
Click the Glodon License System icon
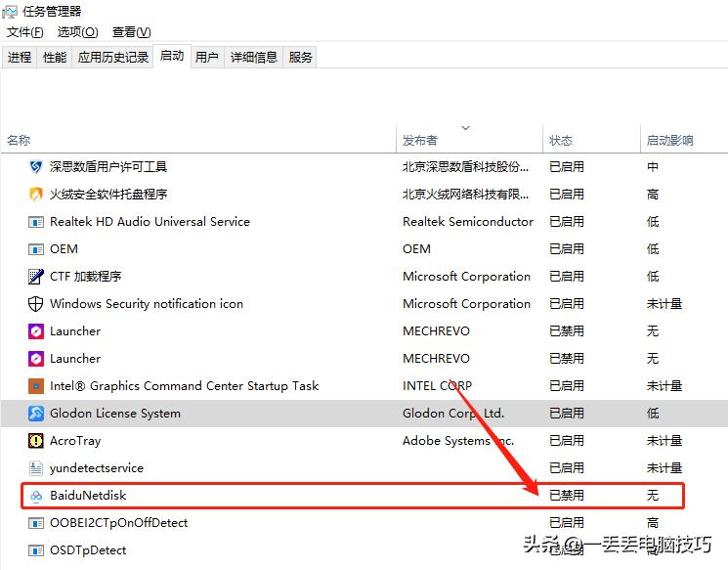[36, 414]
